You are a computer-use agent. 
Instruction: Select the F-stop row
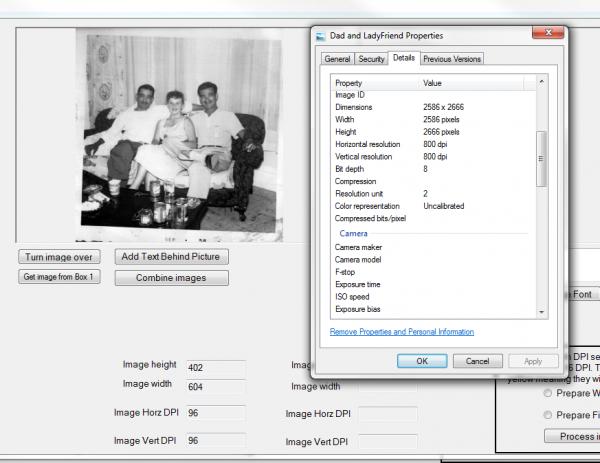(433, 272)
